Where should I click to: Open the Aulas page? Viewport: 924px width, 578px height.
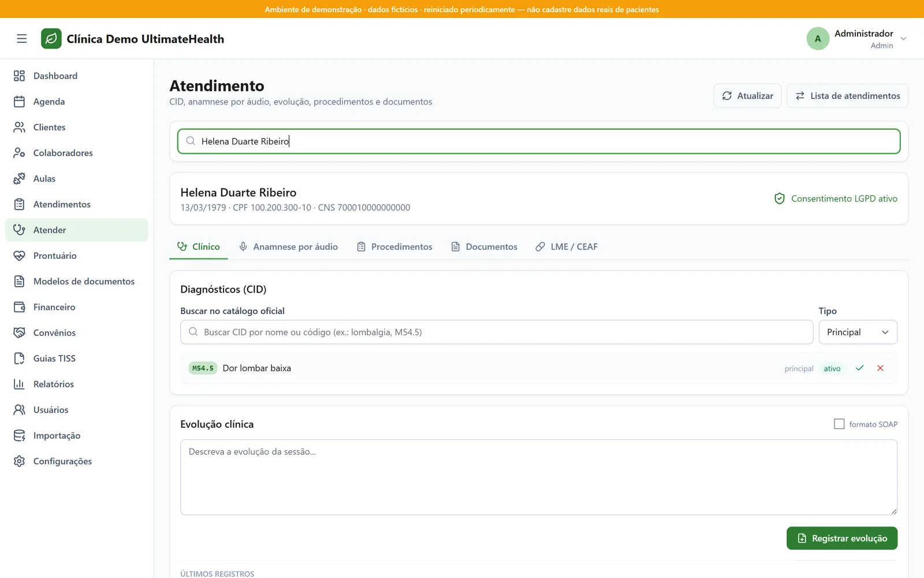tap(77, 179)
